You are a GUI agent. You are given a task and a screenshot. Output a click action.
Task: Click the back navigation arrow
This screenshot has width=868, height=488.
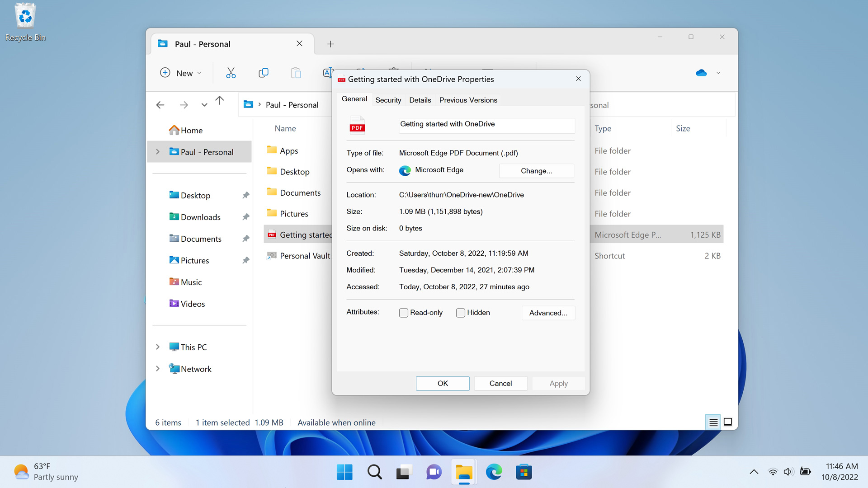pyautogui.click(x=160, y=105)
